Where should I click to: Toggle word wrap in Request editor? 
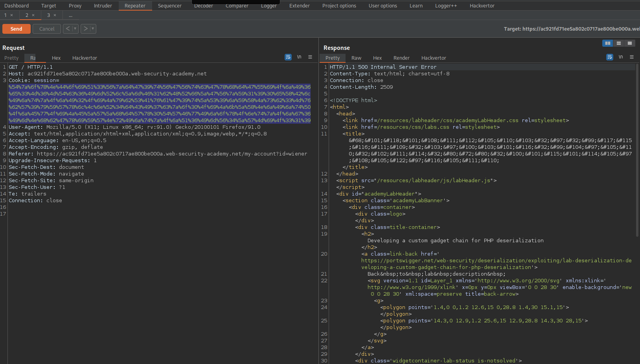point(288,57)
